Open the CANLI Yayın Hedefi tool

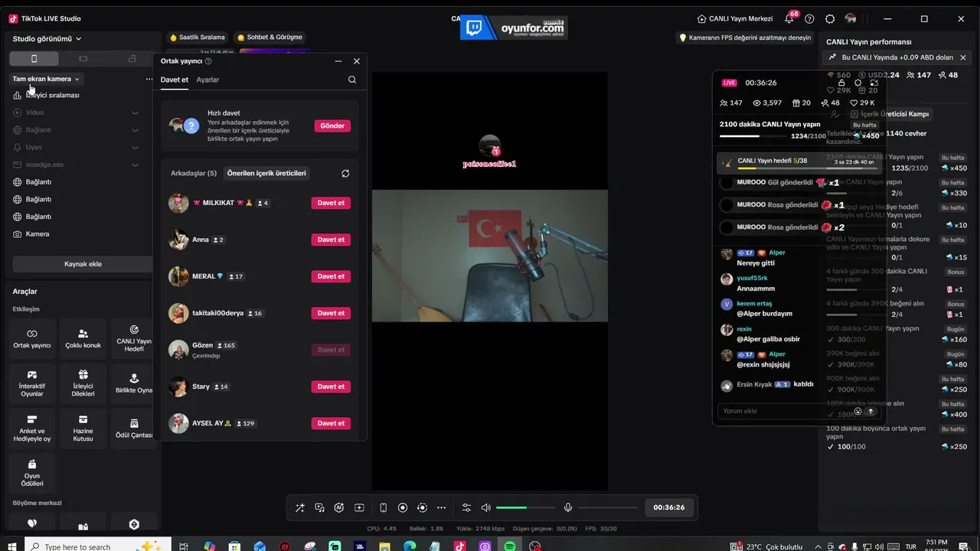tap(134, 339)
